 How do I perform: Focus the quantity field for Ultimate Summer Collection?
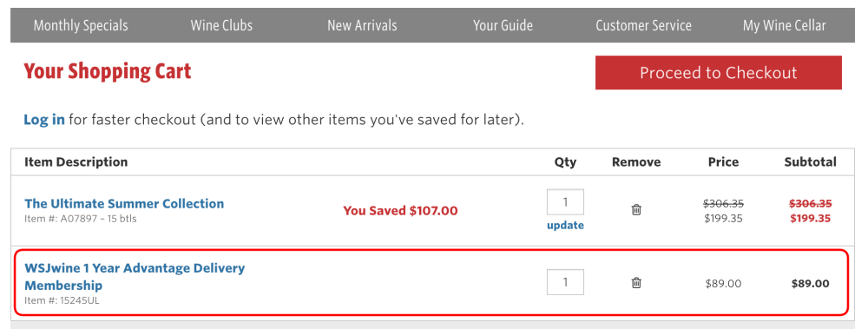tap(565, 202)
